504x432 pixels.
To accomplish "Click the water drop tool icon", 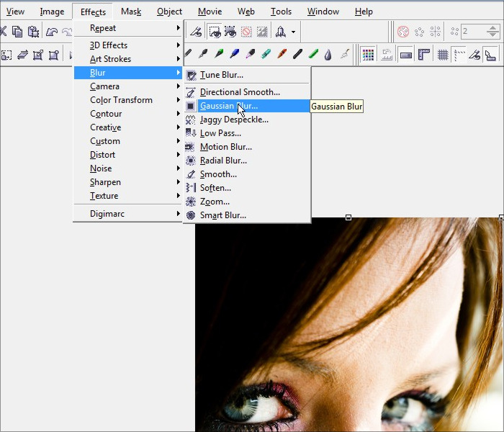I will (328, 55).
